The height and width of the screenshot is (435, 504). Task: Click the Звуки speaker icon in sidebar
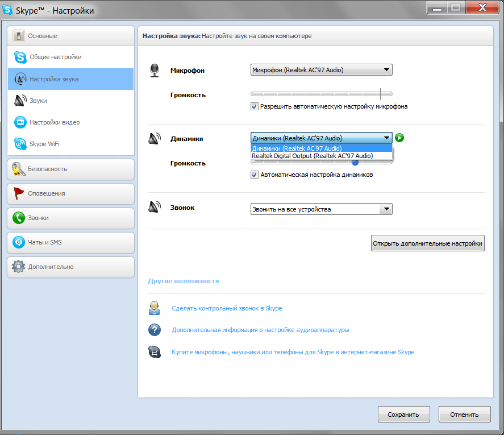[x=20, y=101]
